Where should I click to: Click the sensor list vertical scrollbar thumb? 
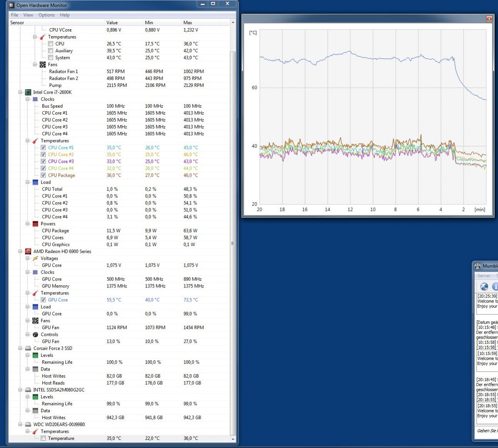coord(233,243)
